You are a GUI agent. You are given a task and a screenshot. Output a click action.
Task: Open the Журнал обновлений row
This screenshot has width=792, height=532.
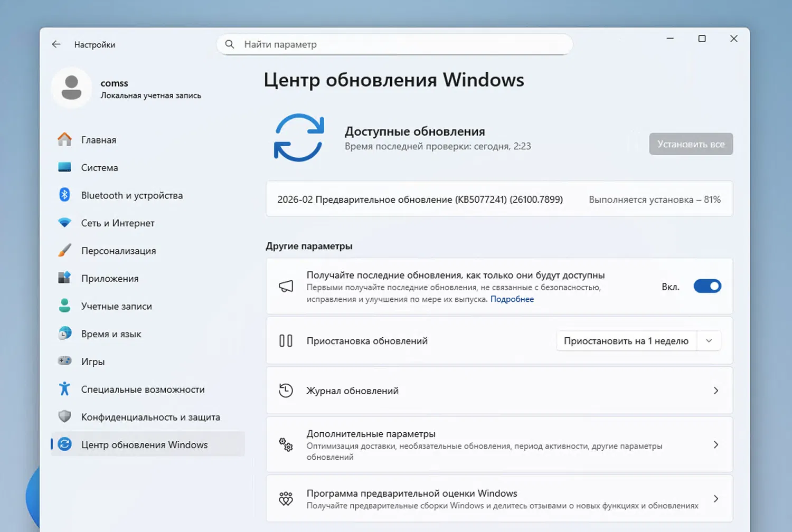[x=499, y=391]
